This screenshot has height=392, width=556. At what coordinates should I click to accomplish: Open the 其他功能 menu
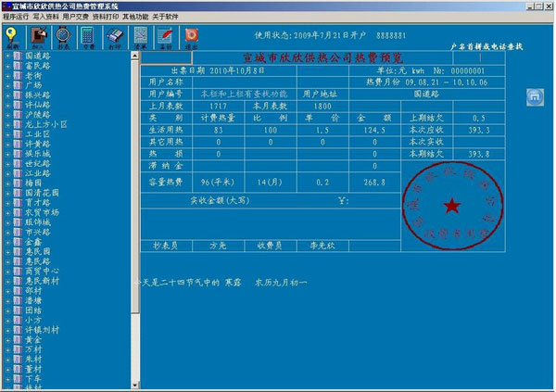click(135, 17)
